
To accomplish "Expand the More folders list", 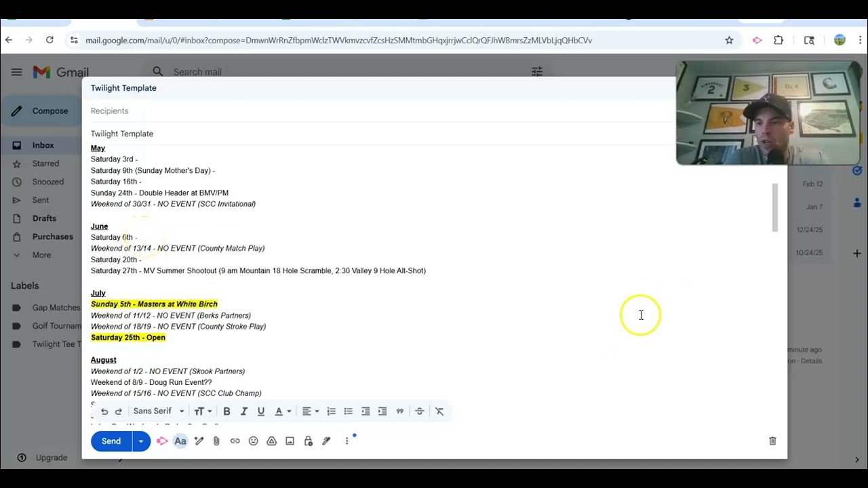I will 41,255.
